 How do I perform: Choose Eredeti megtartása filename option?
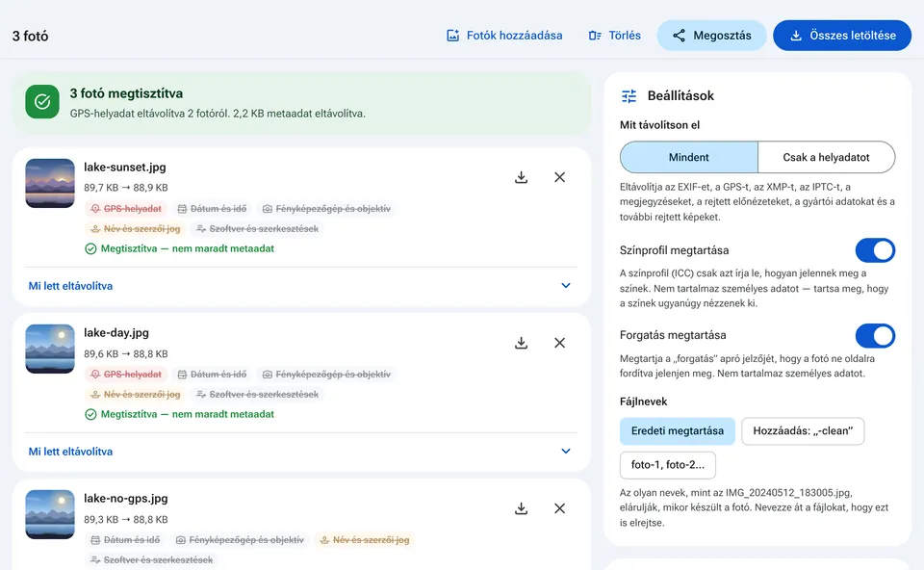click(677, 431)
